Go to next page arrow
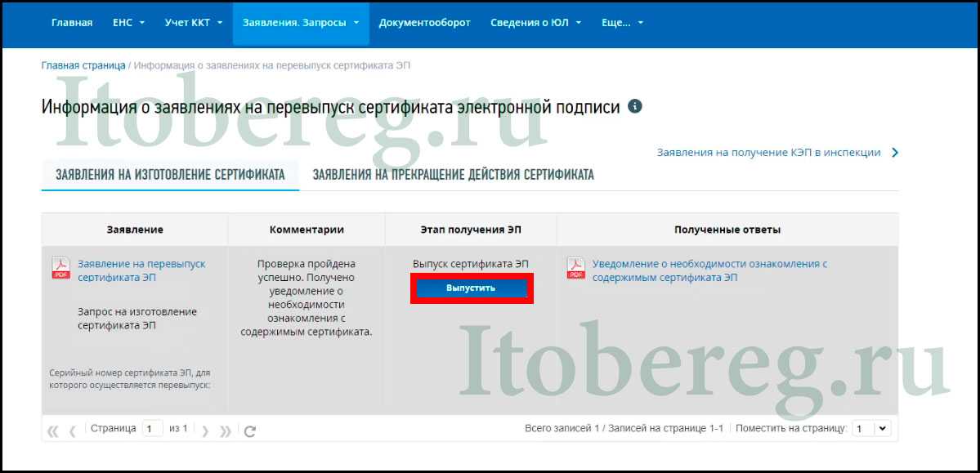Image resolution: width=980 pixels, height=473 pixels. 205,431
